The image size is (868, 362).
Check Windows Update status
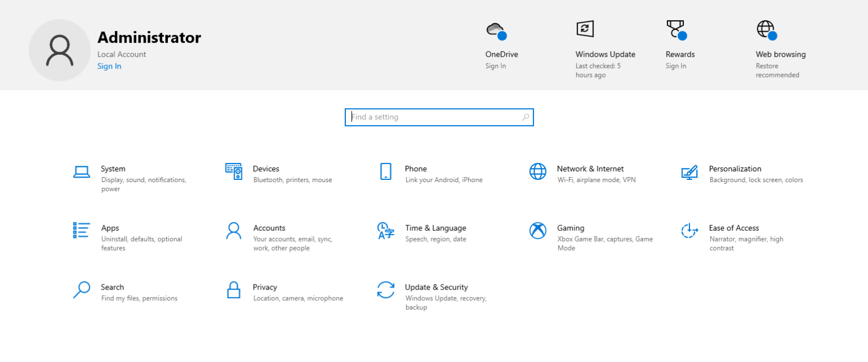(x=585, y=29)
